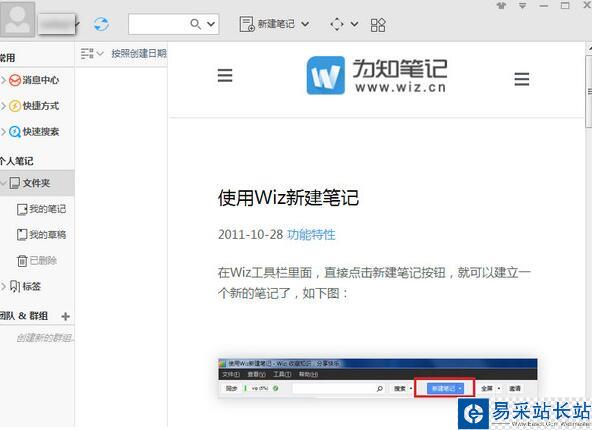Click the 新建笔记 new note button
592x430 pixels.
tap(267, 24)
